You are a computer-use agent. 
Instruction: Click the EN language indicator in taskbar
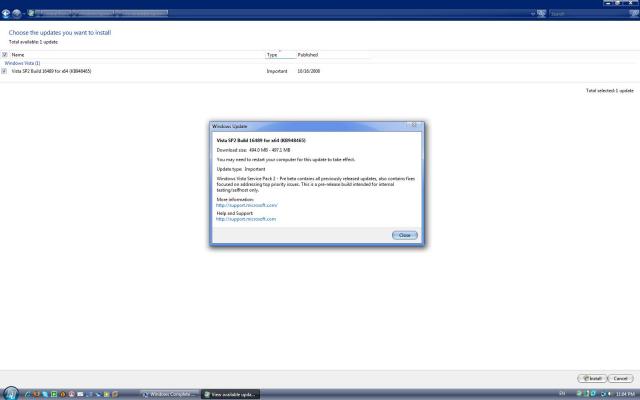pyautogui.click(x=562, y=393)
